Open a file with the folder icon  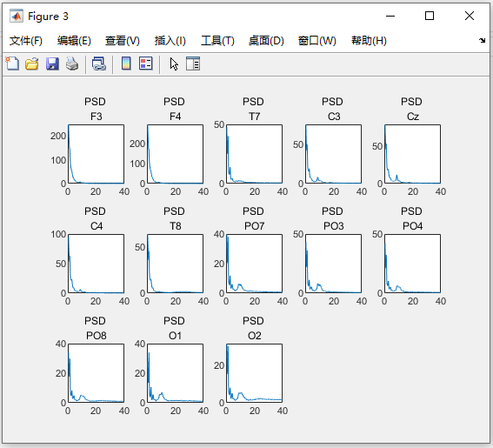[x=32, y=64]
